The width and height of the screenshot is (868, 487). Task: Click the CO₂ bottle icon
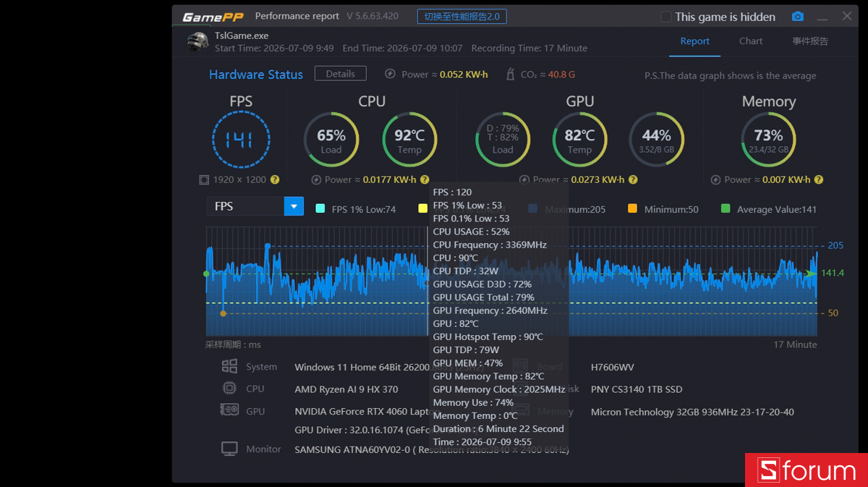pyautogui.click(x=510, y=74)
